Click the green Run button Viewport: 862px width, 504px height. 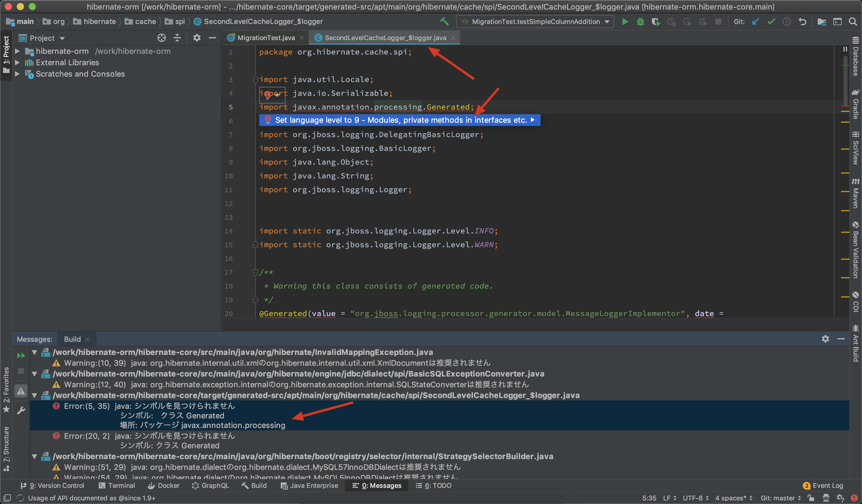625,22
